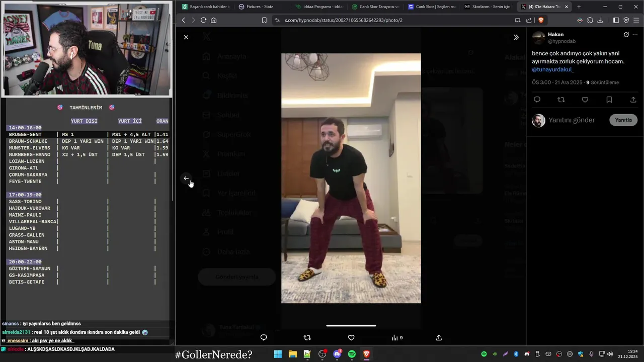Open File Explorer from the taskbar

(292, 354)
